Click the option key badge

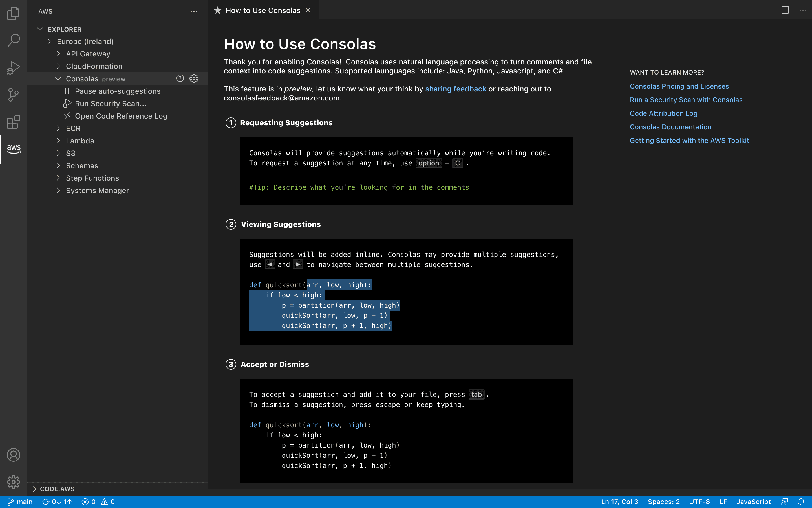429,163
